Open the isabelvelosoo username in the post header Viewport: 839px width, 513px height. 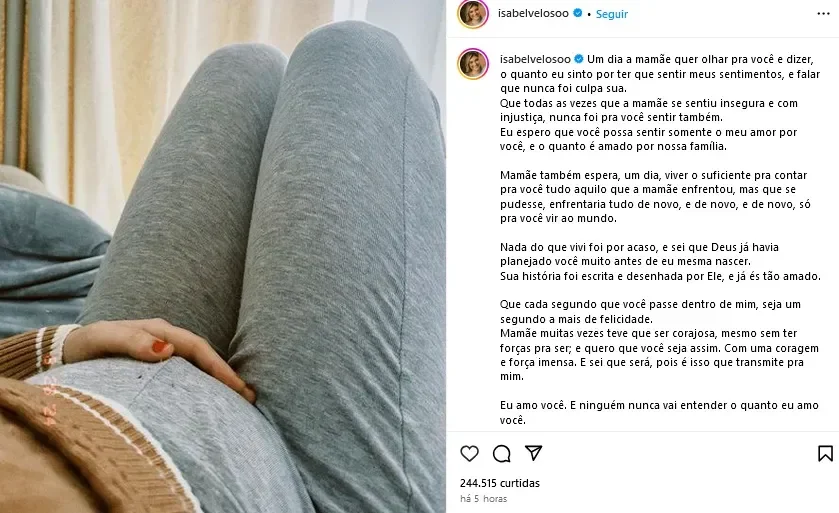[x=533, y=13]
